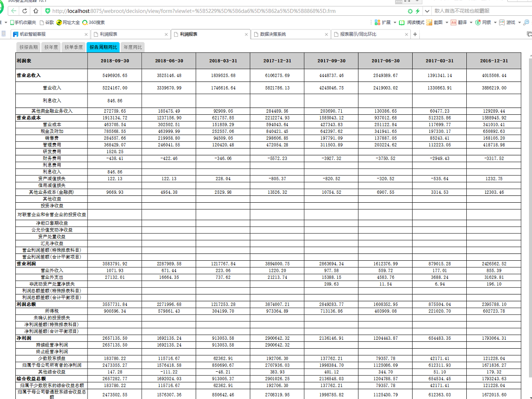
Task: Click the value 209.63 in 非流动资产处置净损失 row
Action: (x=331, y=284)
